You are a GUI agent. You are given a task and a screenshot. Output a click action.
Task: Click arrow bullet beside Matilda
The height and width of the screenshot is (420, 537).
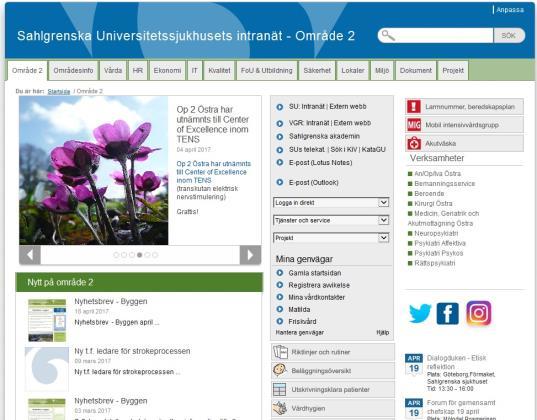coord(280,309)
